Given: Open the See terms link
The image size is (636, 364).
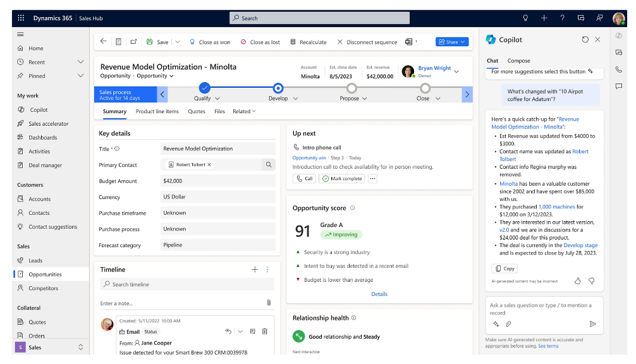Looking at the screenshot, I should (x=548, y=346).
